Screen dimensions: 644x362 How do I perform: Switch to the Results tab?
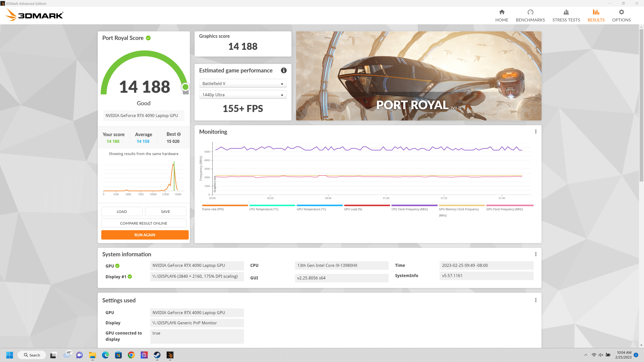pyautogui.click(x=596, y=15)
